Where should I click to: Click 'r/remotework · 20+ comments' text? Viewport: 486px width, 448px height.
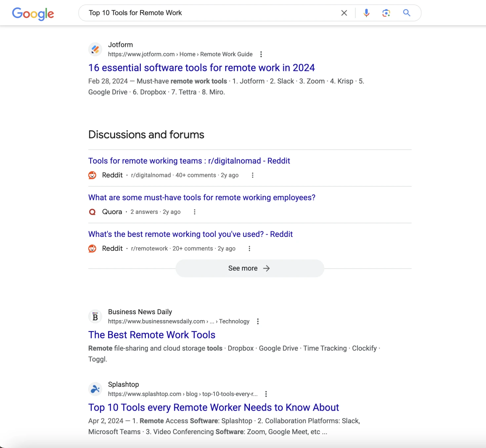click(x=172, y=248)
